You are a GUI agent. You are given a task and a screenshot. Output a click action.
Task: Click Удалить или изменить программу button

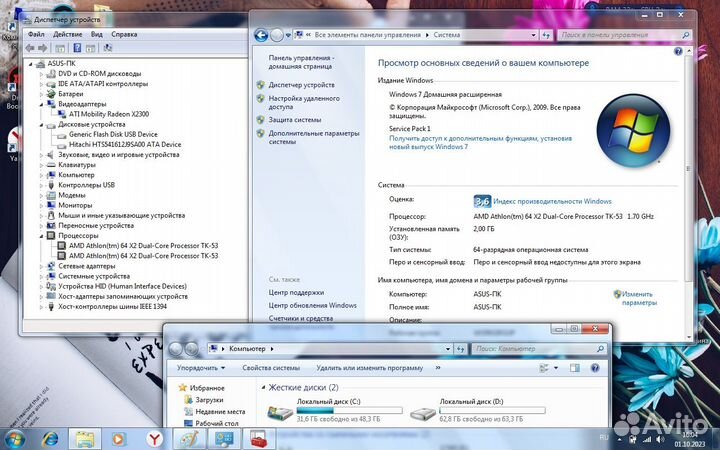(x=369, y=368)
